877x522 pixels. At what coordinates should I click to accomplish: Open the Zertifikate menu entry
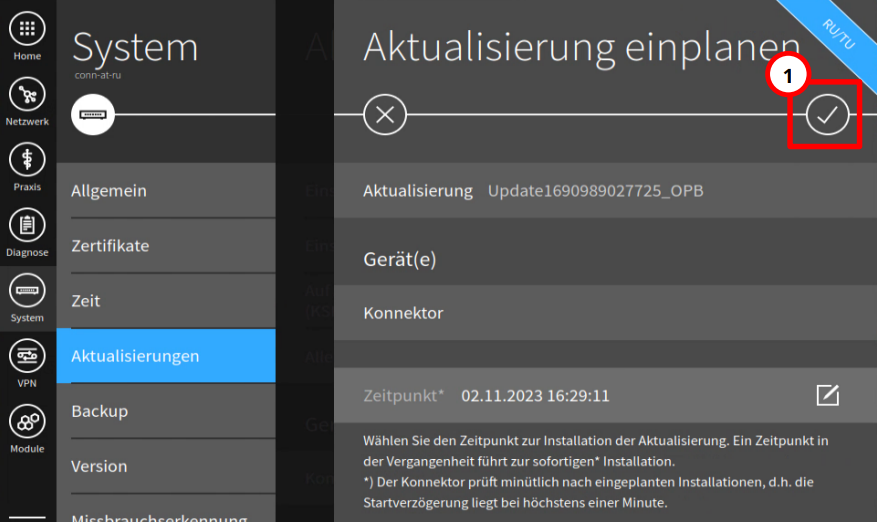[x=166, y=246]
